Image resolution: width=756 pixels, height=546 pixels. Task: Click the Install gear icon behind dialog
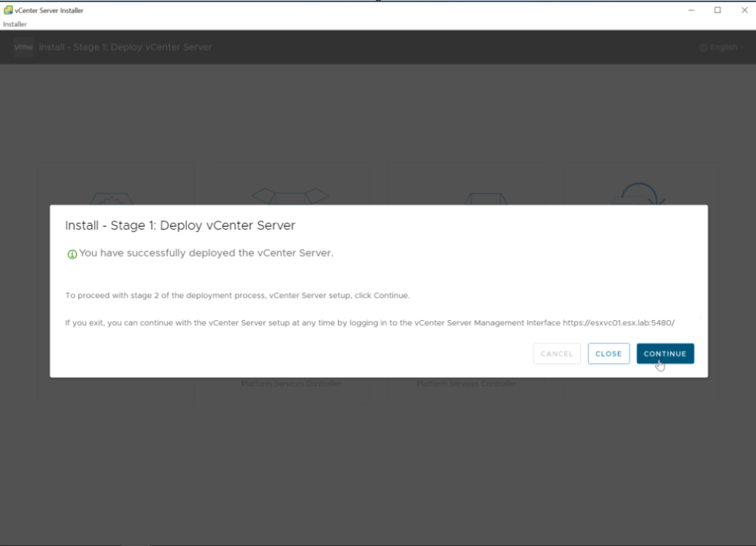[112, 197]
